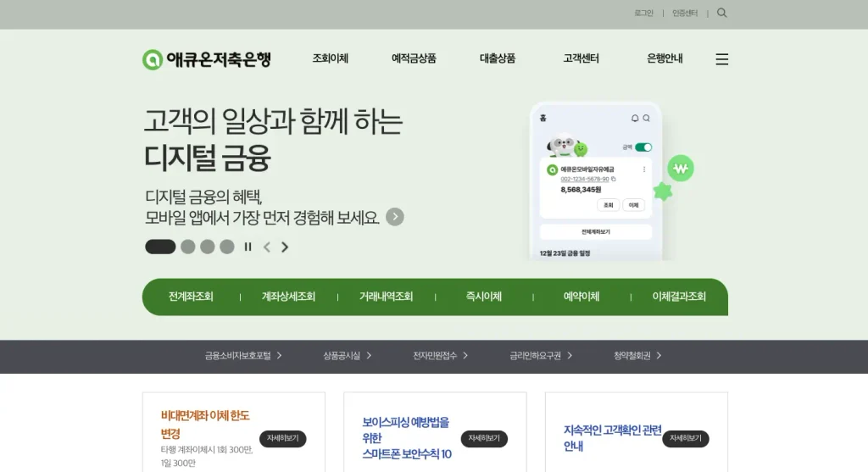Image resolution: width=868 pixels, height=472 pixels.
Task: Click the panda mascot in phone mockup
Action: coord(563,145)
